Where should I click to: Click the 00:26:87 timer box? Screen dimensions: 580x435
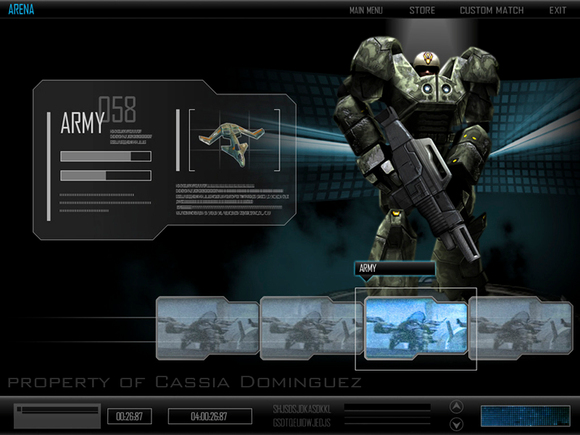[129, 417]
